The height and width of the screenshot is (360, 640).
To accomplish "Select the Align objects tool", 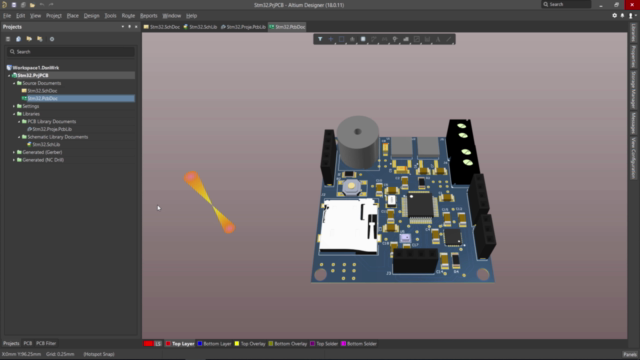I will 352,39.
